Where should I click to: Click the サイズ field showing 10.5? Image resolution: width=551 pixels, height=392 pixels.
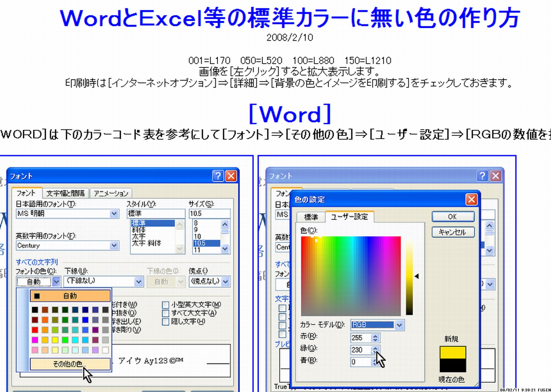coord(210,213)
